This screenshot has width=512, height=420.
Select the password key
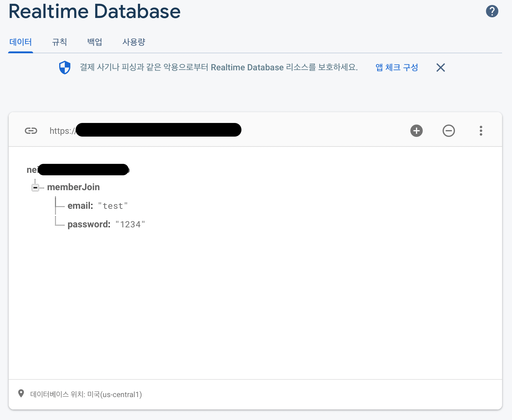tap(89, 224)
